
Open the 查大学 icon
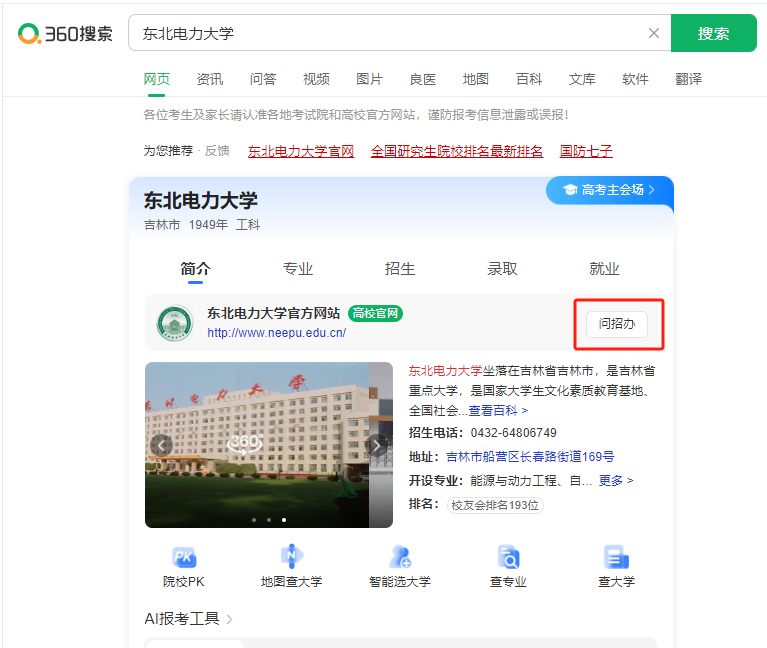(x=616, y=558)
